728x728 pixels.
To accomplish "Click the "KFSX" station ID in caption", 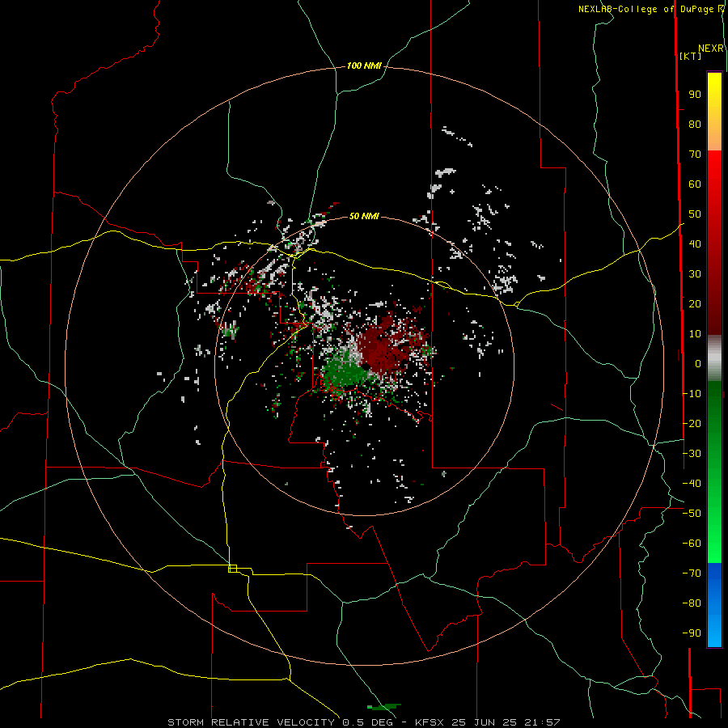I will [x=430, y=722].
